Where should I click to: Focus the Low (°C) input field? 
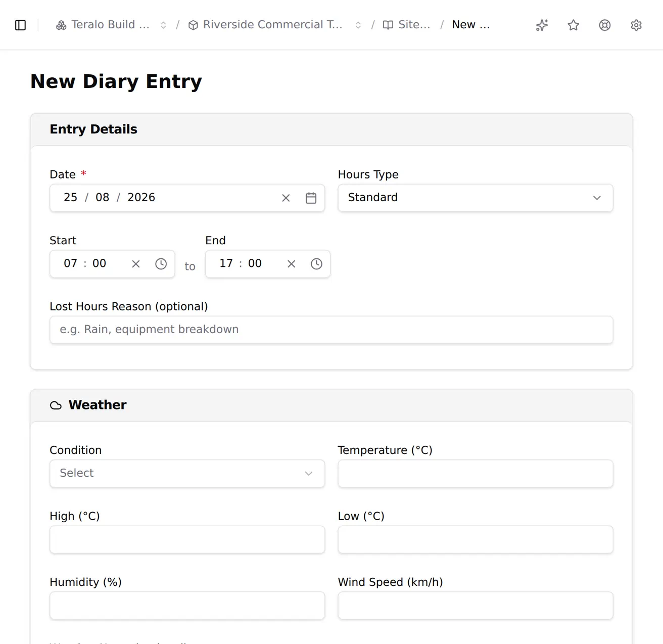coord(476,540)
